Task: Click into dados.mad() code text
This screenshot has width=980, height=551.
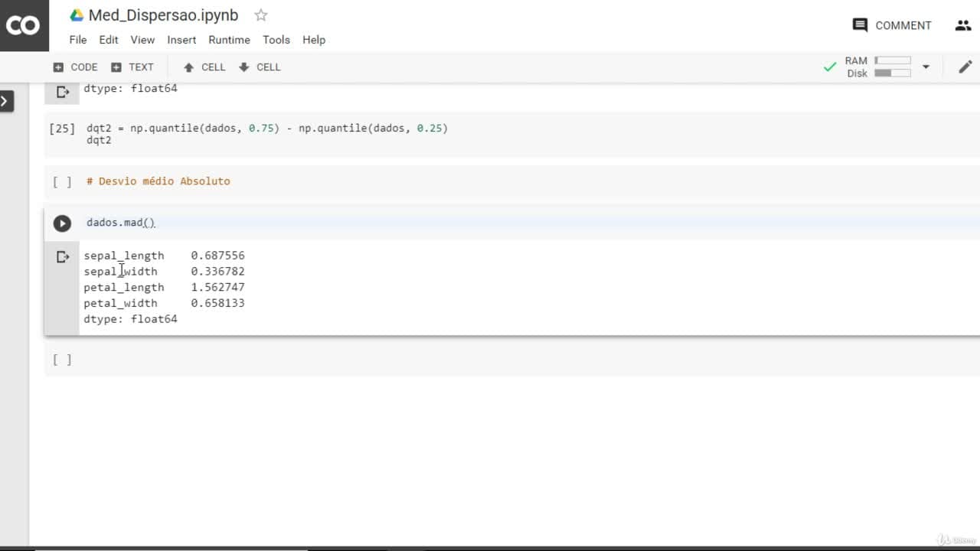Action: point(121,223)
